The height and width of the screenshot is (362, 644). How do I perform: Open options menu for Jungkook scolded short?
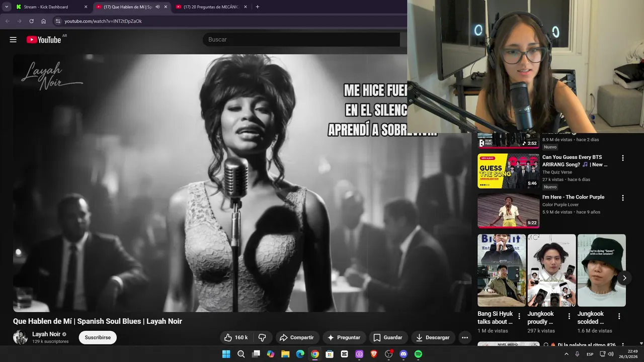(619, 316)
